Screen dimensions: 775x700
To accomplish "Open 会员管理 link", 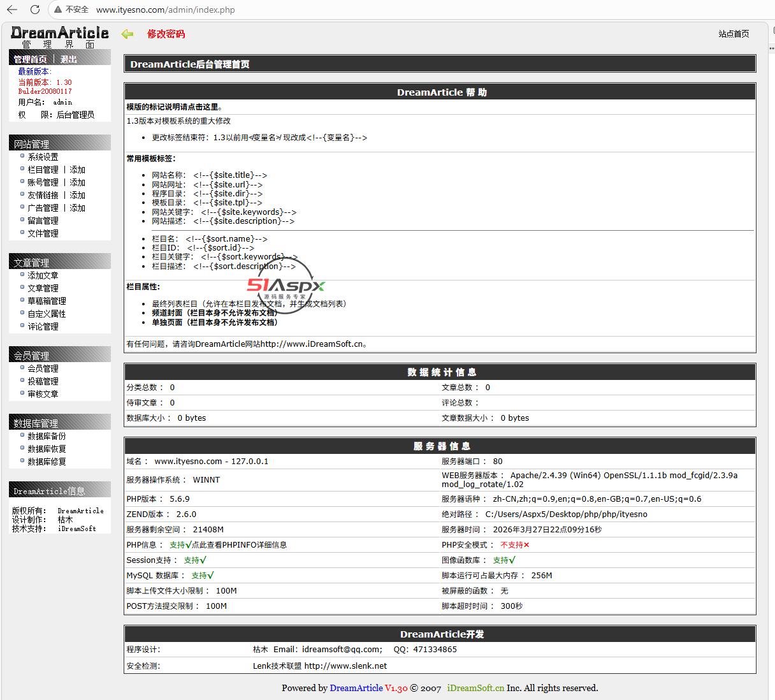I will pyautogui.click(x=43, y=368).
